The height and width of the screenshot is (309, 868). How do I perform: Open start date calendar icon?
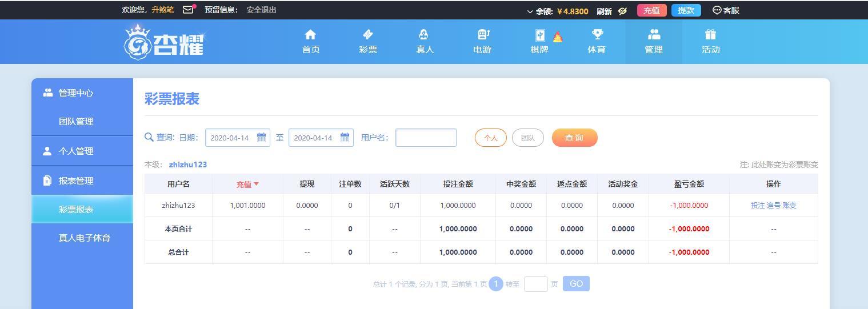point(261,137)
